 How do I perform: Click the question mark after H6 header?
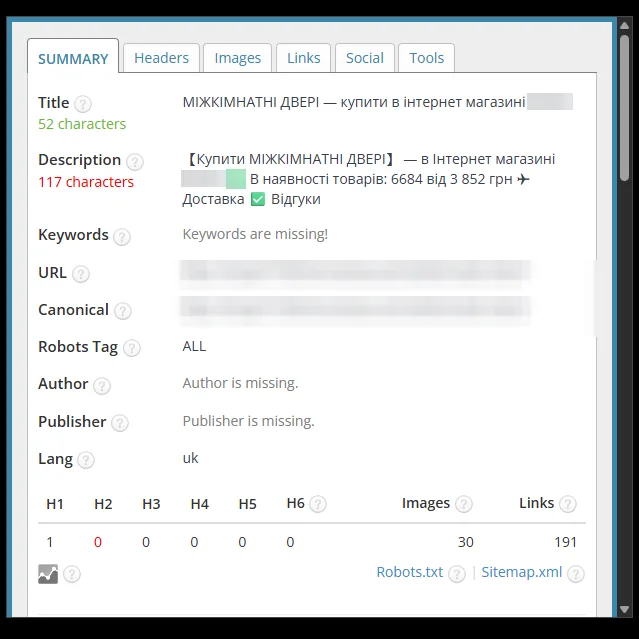(x=317, y=504)
